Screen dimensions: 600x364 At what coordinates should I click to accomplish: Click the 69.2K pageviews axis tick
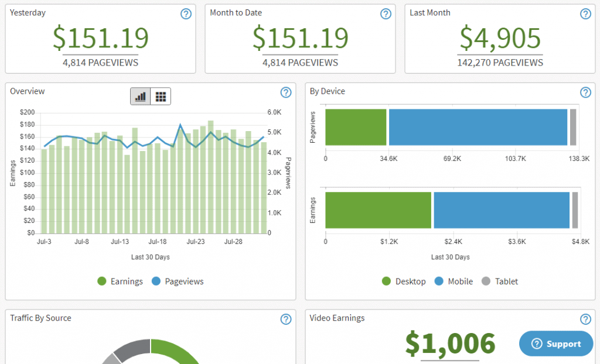[x=452, y=159]
